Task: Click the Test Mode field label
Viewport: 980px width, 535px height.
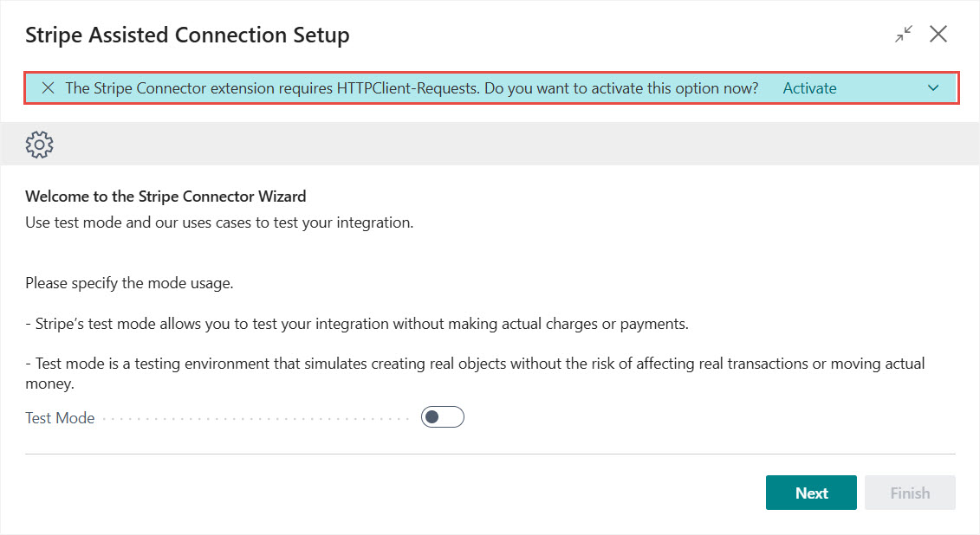Action: (x=60, y=418)
